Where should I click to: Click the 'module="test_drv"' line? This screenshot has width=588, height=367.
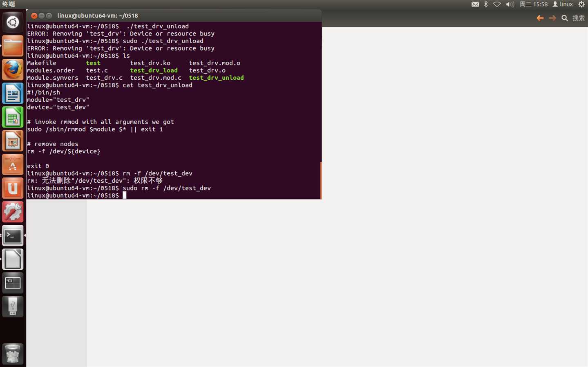point(58,100)
